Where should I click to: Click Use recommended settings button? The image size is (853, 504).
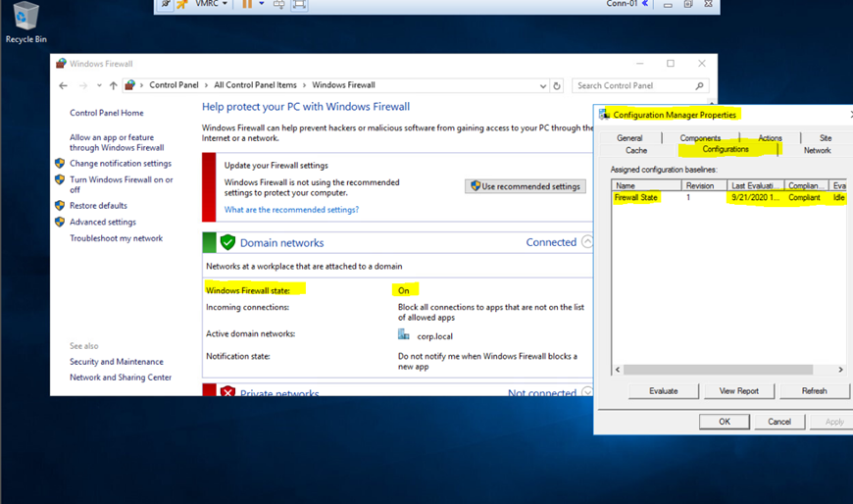click(x=526, y=186)
